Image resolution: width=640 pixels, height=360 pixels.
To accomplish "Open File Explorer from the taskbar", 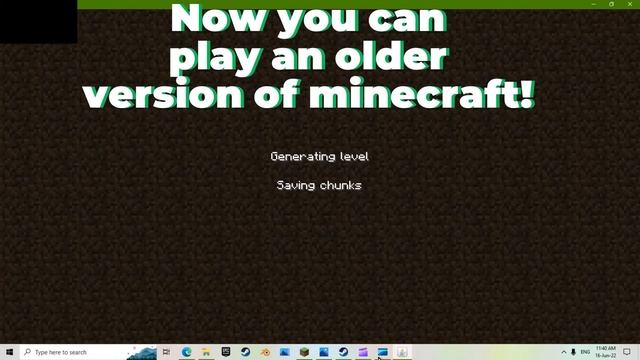I will pos(206,352).
